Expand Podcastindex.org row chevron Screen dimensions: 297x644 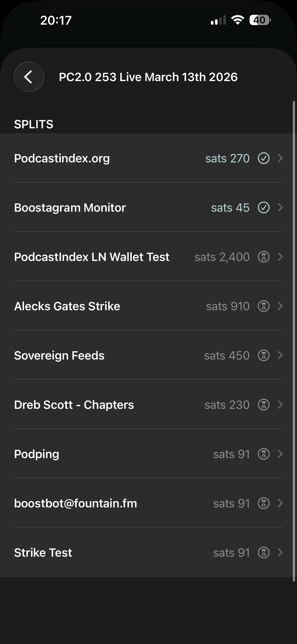280,158
